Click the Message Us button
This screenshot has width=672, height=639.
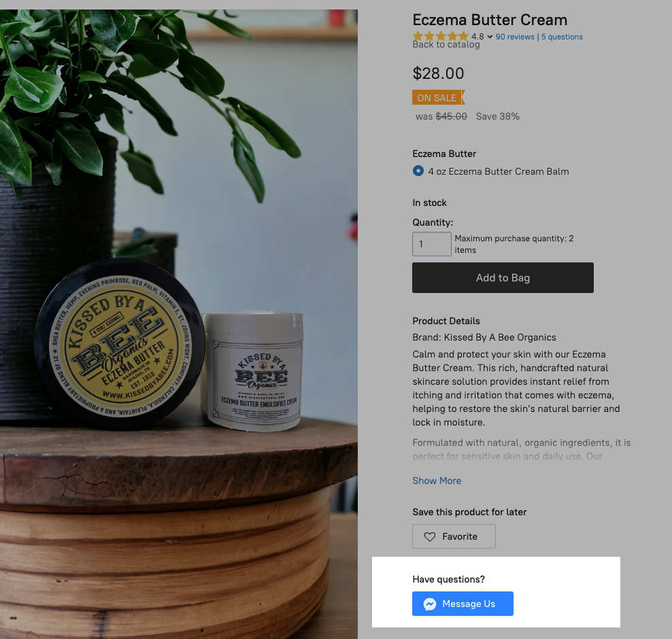[463, 604]
